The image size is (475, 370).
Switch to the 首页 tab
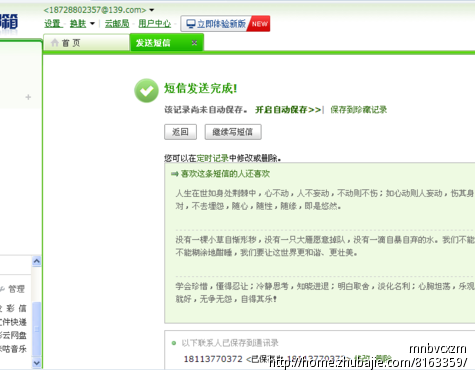(x=86, y=43)
